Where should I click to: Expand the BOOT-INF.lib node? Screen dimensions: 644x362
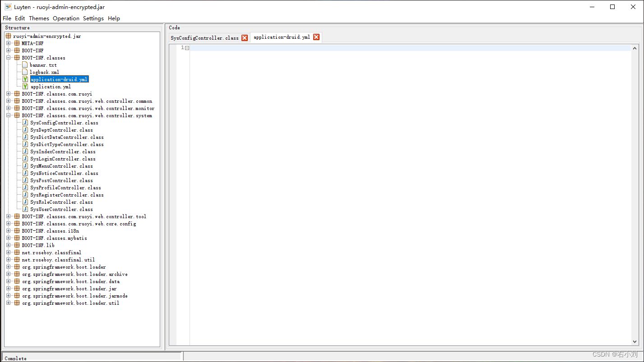8,245
